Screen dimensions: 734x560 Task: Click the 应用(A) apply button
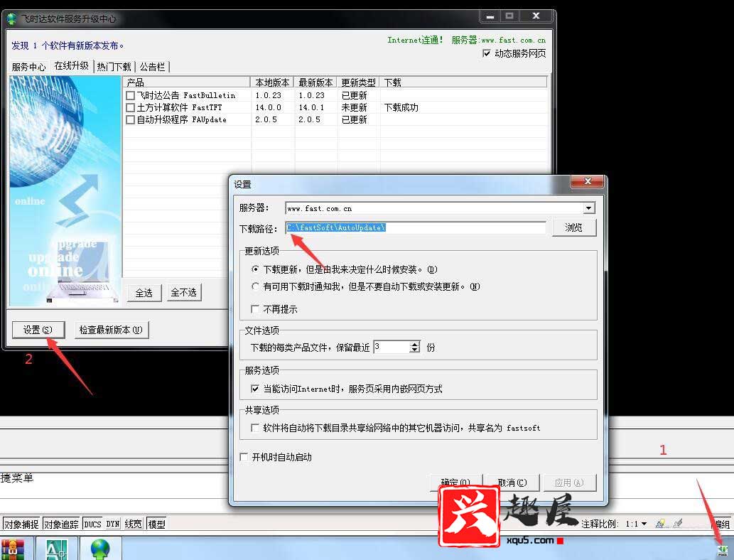569,483
